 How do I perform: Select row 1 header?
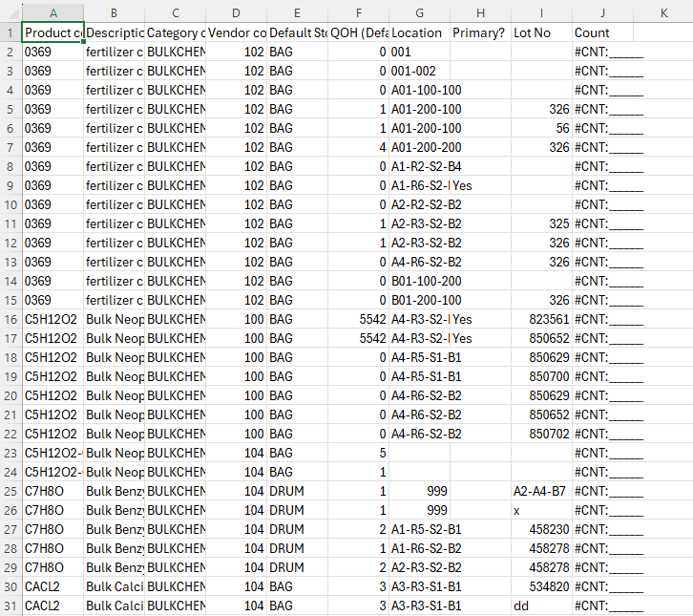[x=10, y=32]
